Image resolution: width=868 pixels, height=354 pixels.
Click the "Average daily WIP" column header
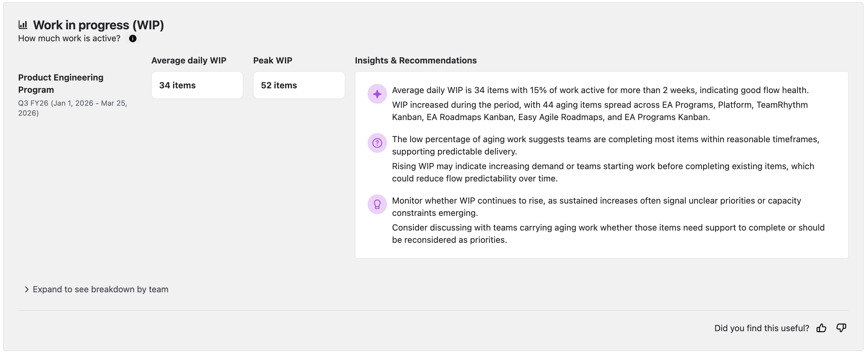(189, 60)
